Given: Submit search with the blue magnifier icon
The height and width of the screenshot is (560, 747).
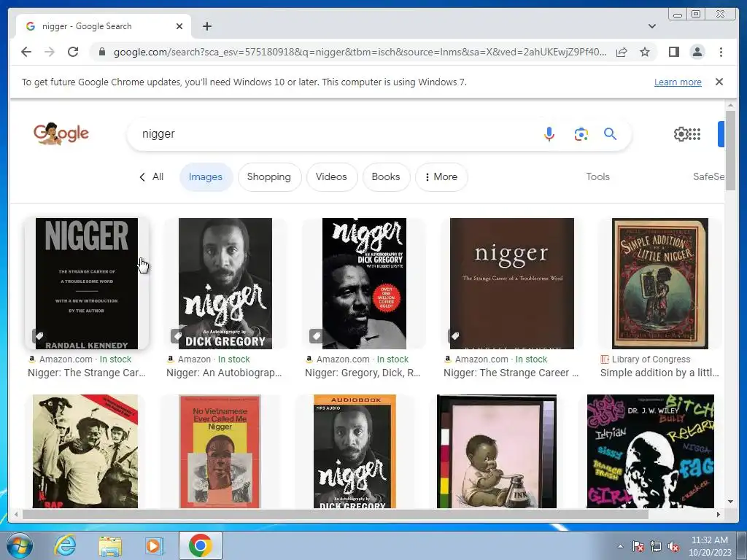Looking at the screenshot, I should point(611,134).
